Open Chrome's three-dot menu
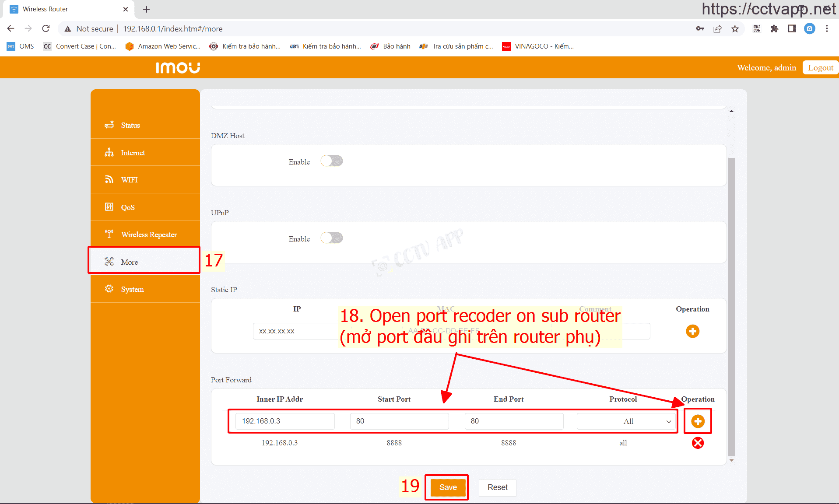 click(x=827, y=29)
